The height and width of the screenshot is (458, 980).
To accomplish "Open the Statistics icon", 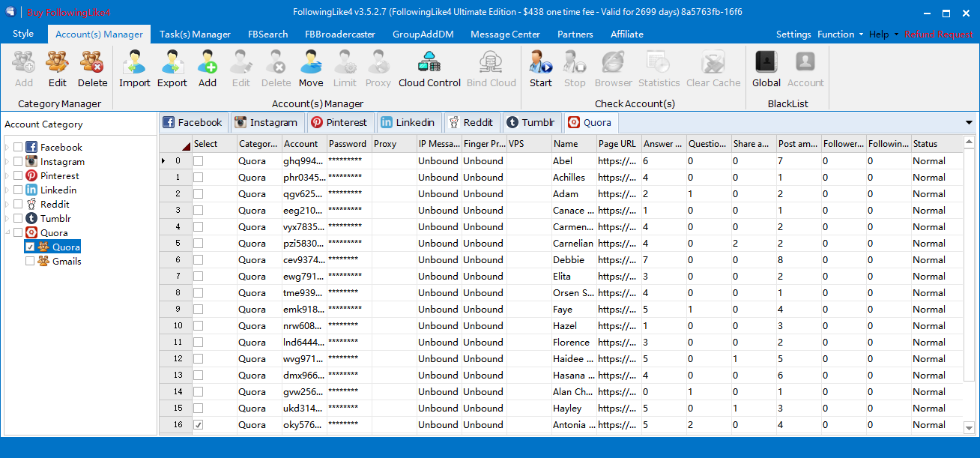I will [659, 69].
